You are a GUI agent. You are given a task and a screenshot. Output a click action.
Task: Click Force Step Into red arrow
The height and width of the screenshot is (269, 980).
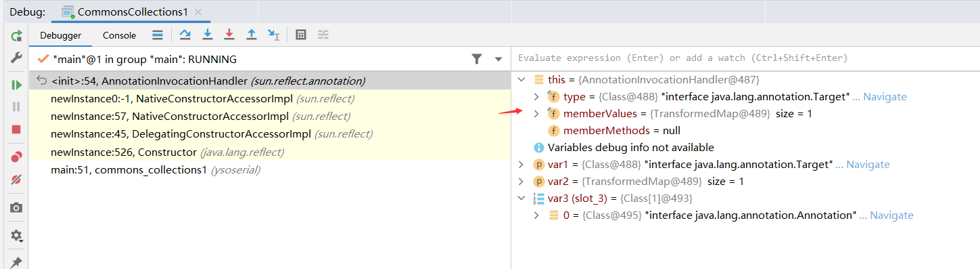229,35
